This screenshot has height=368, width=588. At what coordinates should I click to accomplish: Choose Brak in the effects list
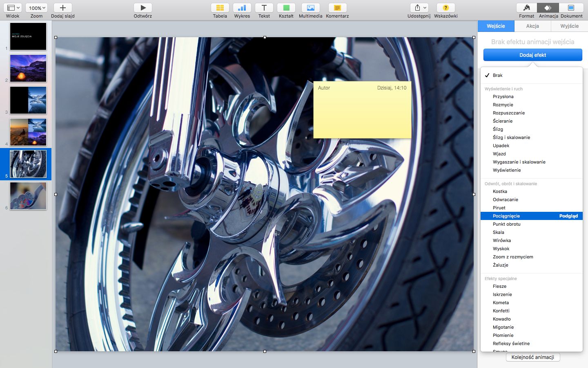point(532,75)
